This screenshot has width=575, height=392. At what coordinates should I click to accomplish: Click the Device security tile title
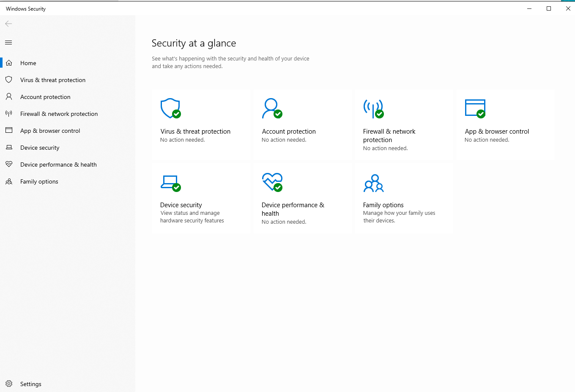click(181, 205)
